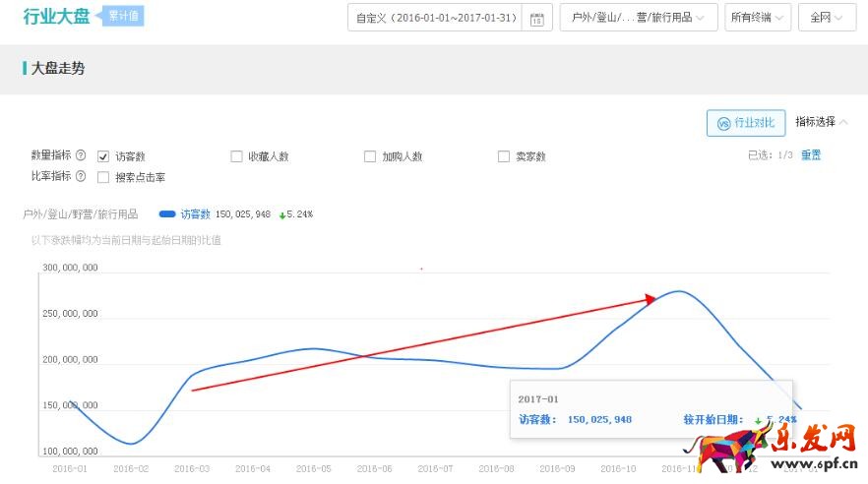Click the 250,000,000 y-axis label
The image size is (868, 484).
click(x=70, y=313)
